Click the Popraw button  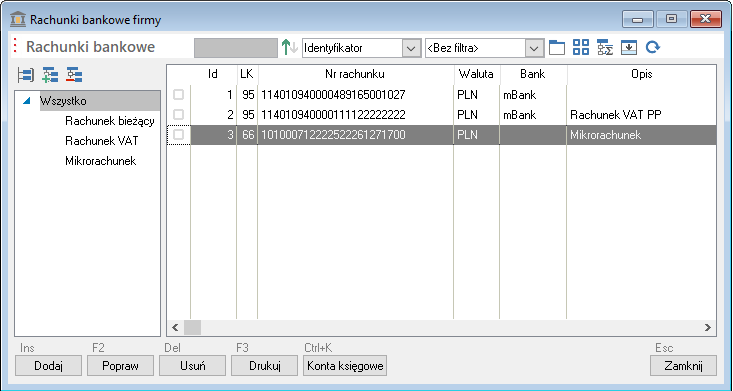pos(121,366)
